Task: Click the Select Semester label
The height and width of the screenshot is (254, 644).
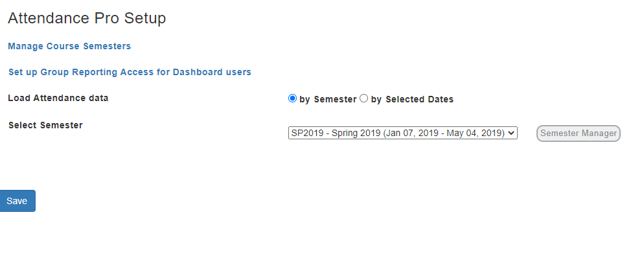Action: 45,125
